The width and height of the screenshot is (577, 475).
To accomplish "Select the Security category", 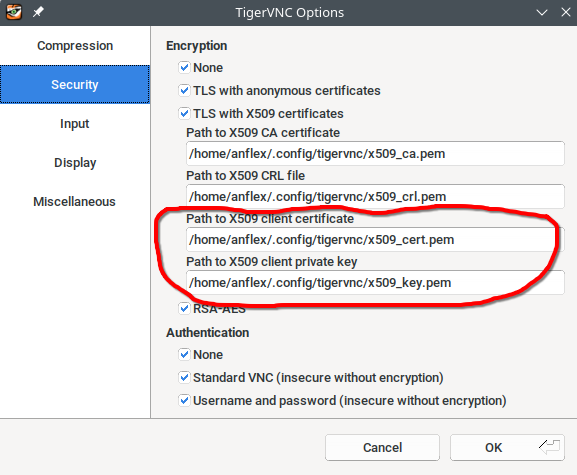I will click(75, 85).
